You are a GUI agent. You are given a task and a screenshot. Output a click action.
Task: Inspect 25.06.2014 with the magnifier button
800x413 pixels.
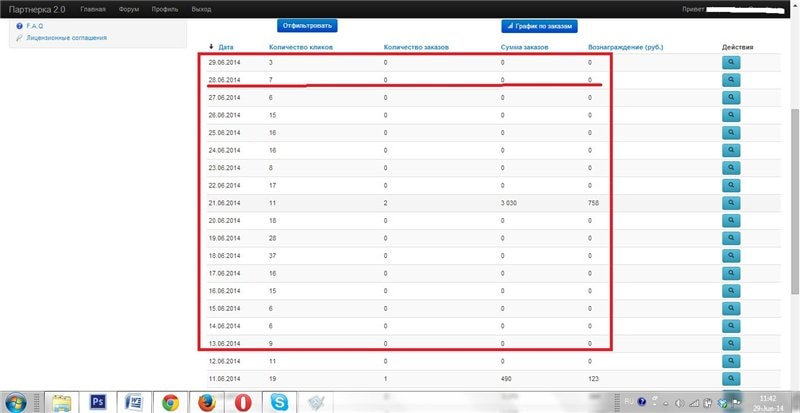[x=731, y=133]
